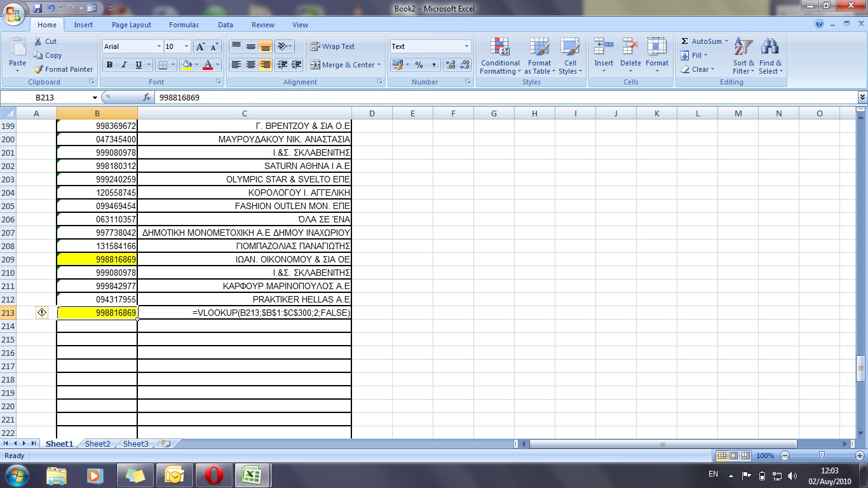Open Opera from the taskbar

click(214, 475)
